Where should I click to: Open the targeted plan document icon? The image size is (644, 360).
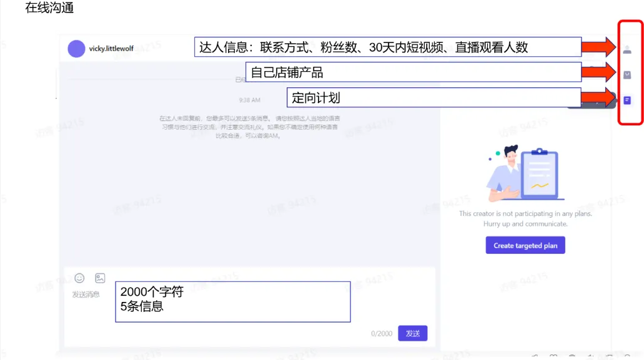click(x=627, y=100)
